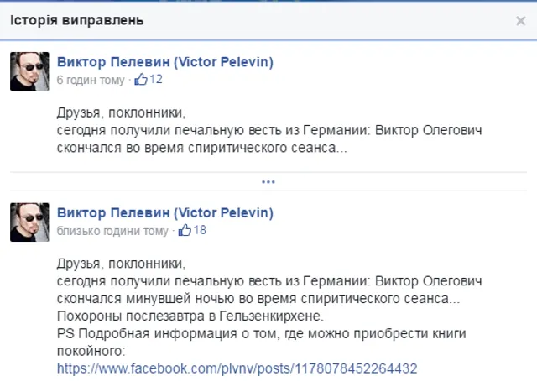Click the "близько години тому" timestamp
The image size is (537, 392).
112,230
